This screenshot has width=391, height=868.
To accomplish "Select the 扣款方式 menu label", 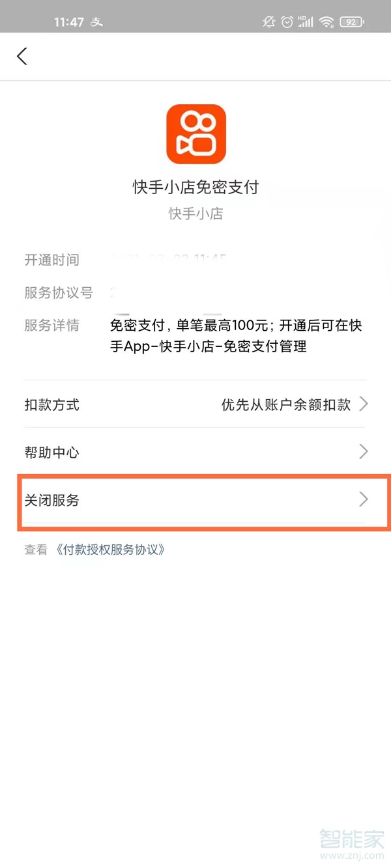I will pyautogui.click(x=52, y=405).
